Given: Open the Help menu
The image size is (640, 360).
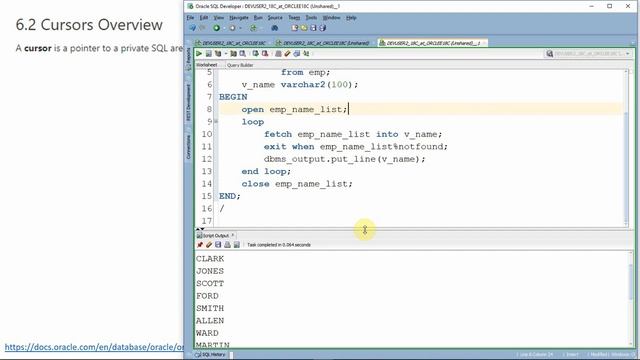Looking at the screenshot, I should (x=351, y=18).
